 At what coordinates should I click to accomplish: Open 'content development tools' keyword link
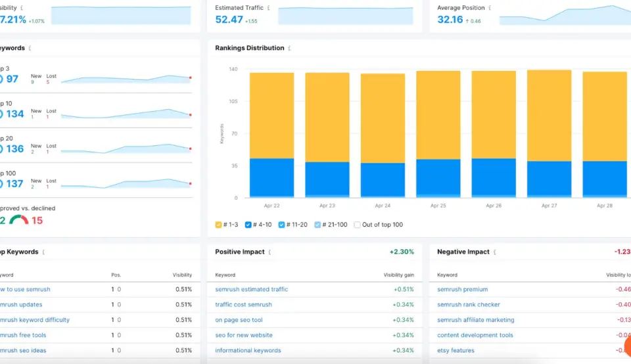click(475, 335)
